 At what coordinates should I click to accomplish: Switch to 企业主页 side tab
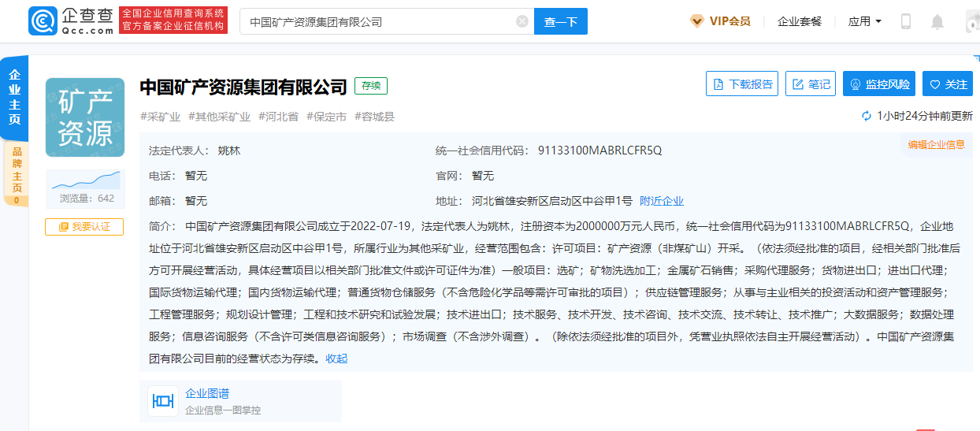(x=14, y=98)
